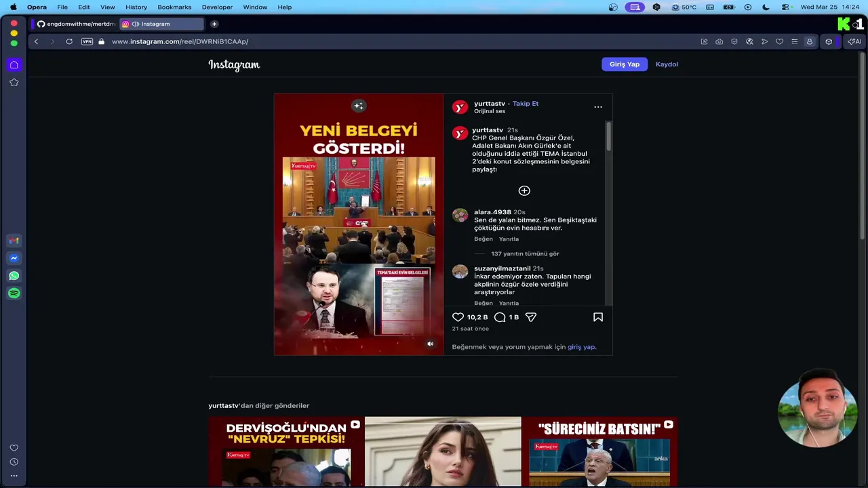Open suzanyilmaztanil commenter profile
868x488 pixels.
pos(502,268)
